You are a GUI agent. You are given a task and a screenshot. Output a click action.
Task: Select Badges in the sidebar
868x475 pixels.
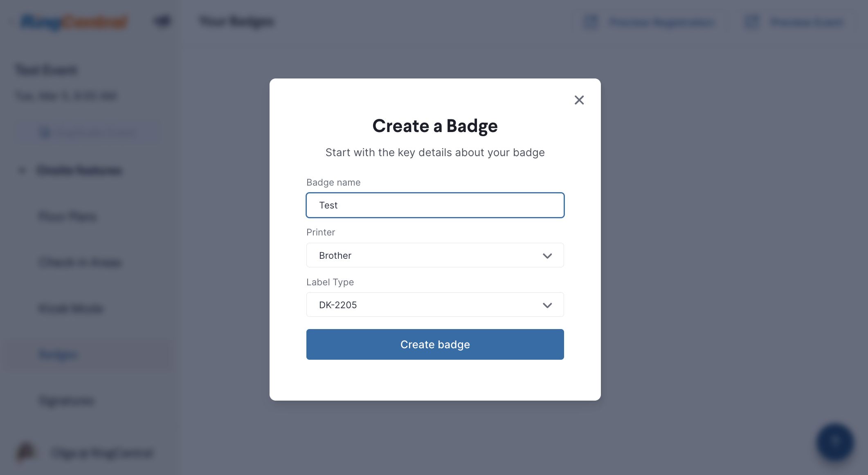58,354
